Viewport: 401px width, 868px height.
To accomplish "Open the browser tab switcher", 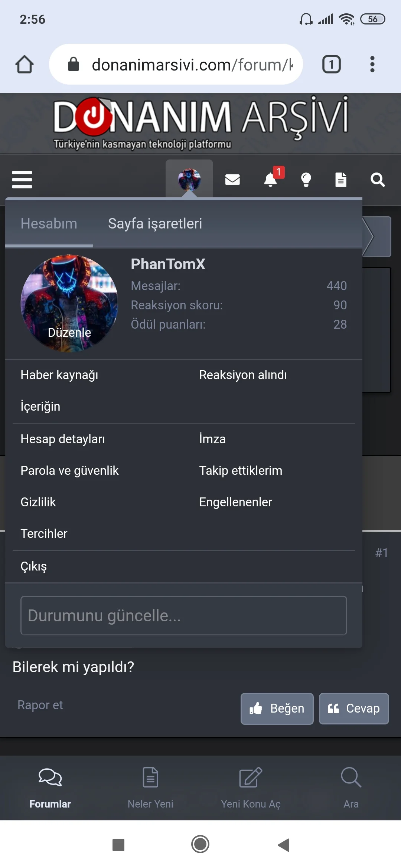I will click(331, 65).
